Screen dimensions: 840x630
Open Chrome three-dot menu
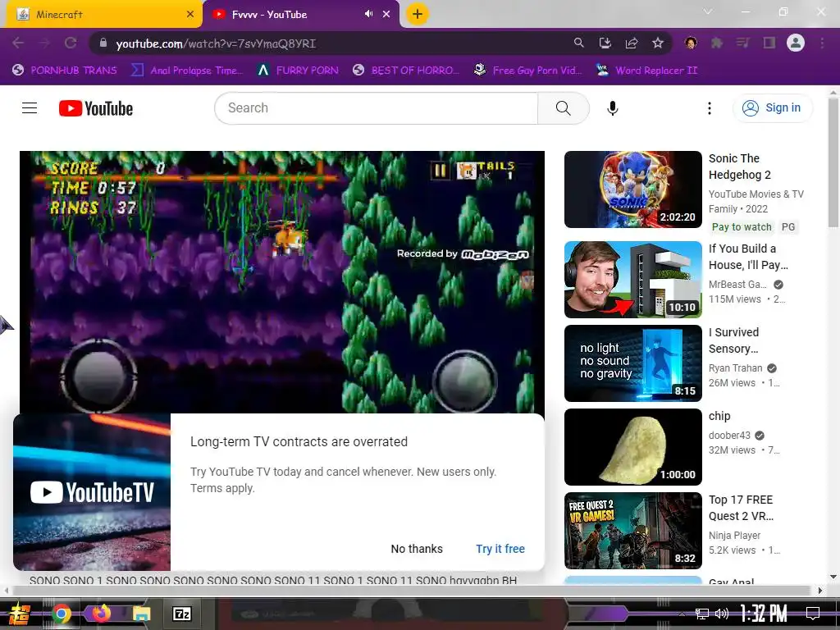pyautogui.click(x=822, y=43)
